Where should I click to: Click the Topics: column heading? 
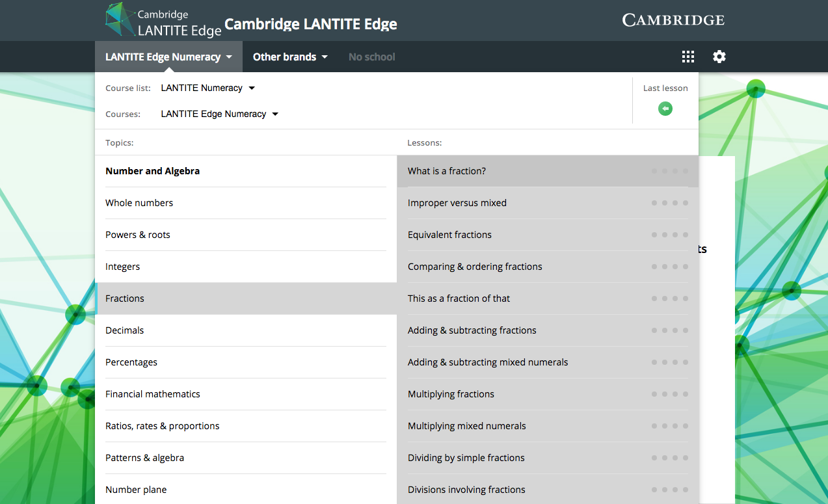[120, 142]
